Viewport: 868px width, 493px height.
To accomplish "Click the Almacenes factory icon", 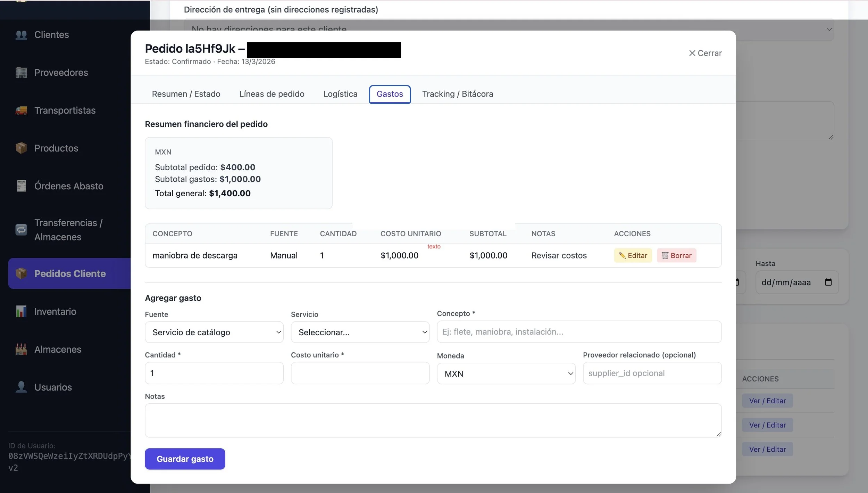I will coord(21,350).
